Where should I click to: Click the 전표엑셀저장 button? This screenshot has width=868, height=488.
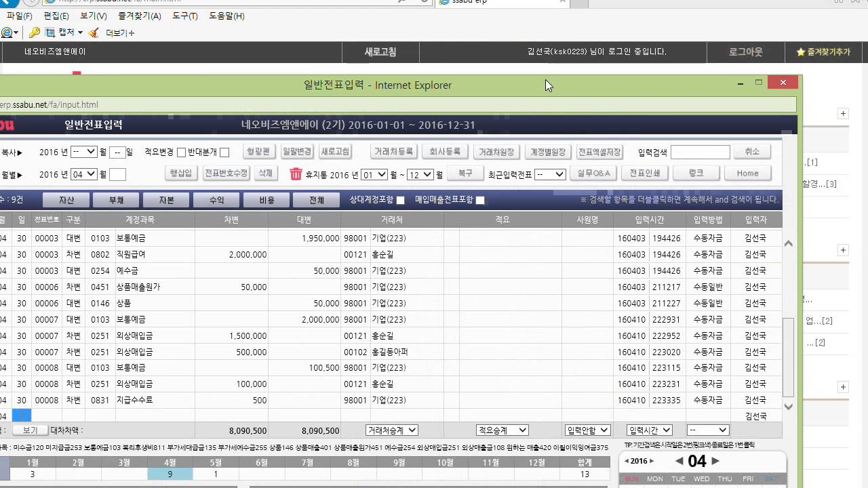(x=599, y=152)
